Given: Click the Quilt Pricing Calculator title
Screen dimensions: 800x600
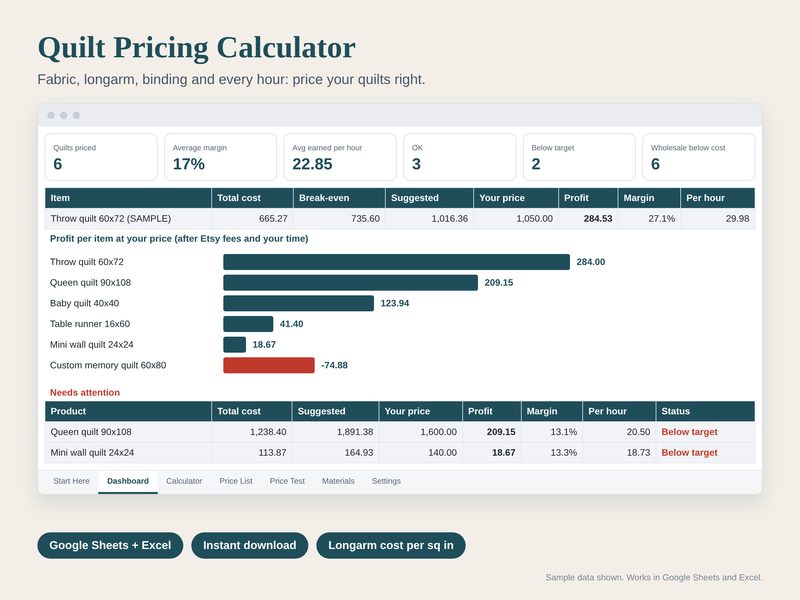Looking at the screenshot, I should tap(196, 48).
